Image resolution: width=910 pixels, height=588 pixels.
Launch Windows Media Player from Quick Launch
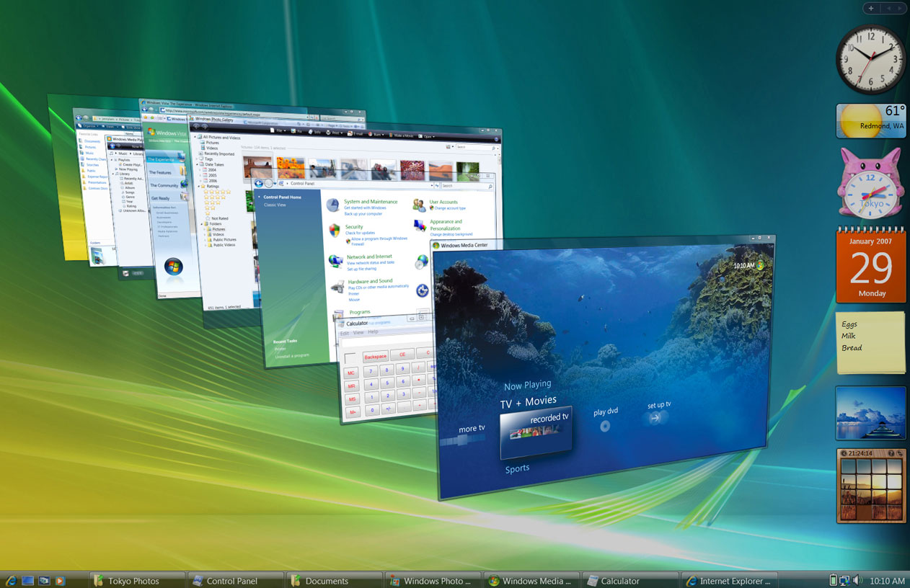[x=61, y=581]
